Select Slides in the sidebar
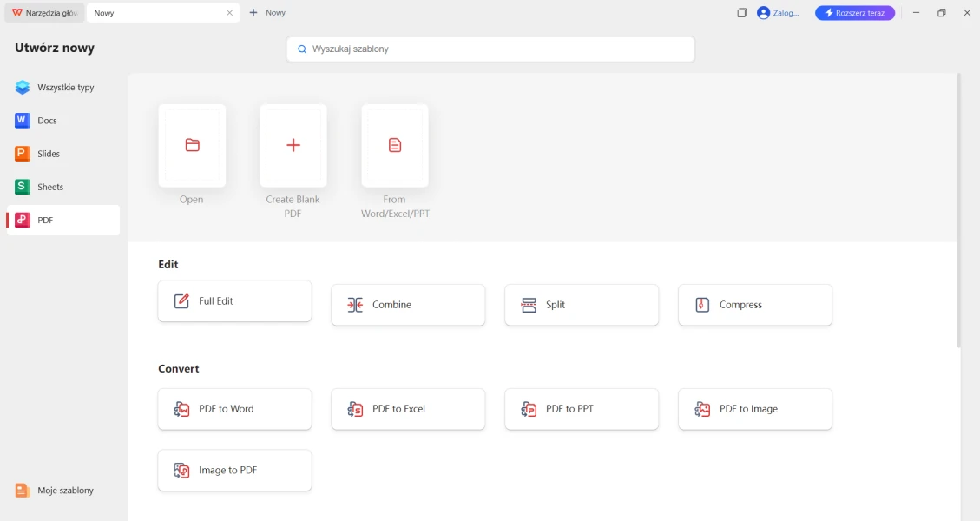The height and width of the screenshot is (521, 980). coord(49,154)
